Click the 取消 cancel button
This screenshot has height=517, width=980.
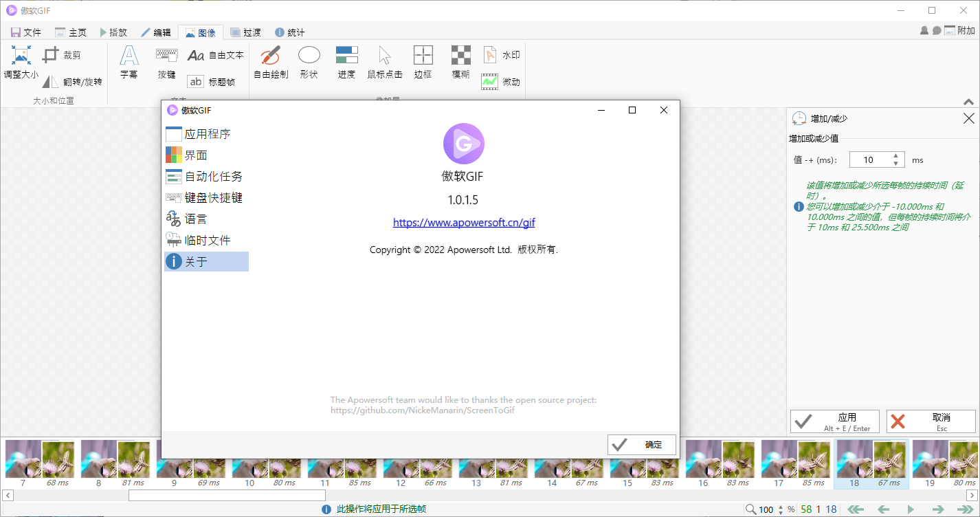click(x=931, y=421)
